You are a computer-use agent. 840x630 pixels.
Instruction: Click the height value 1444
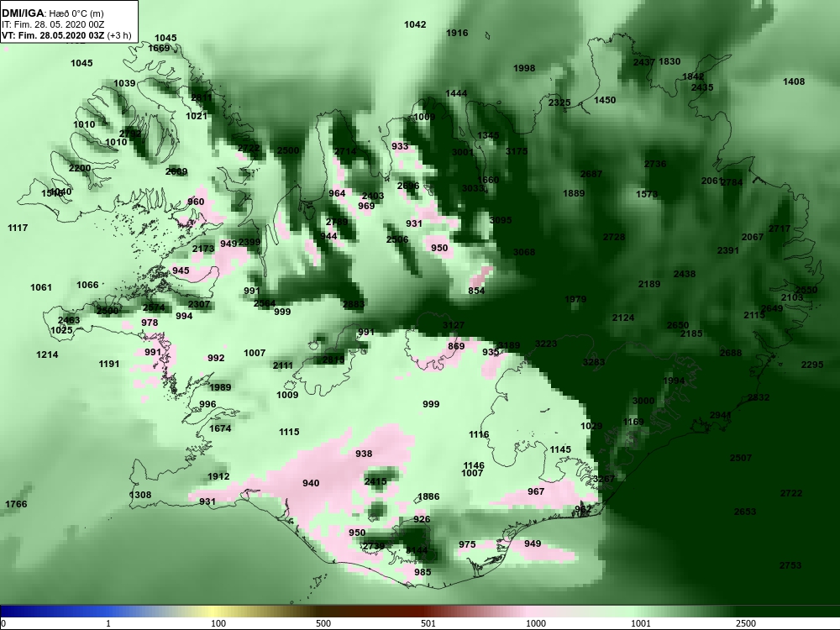click(x=456, y=94)
